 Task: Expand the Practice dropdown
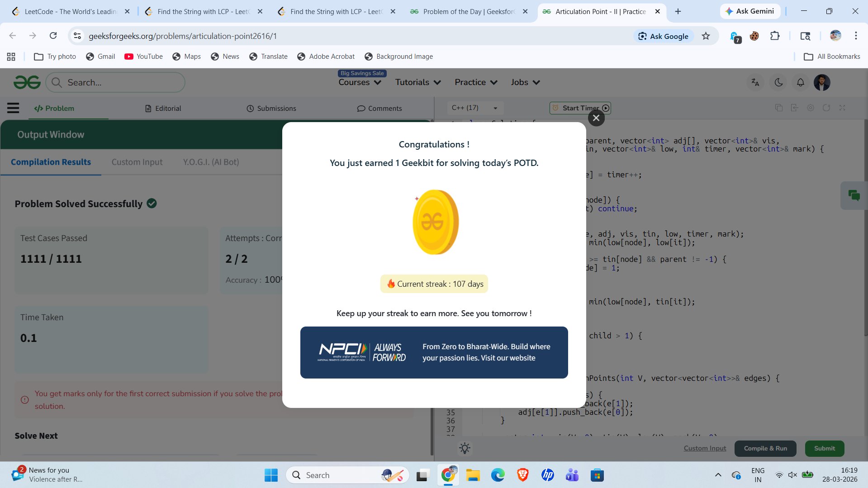pyautogui.click(x=476, y=82)
